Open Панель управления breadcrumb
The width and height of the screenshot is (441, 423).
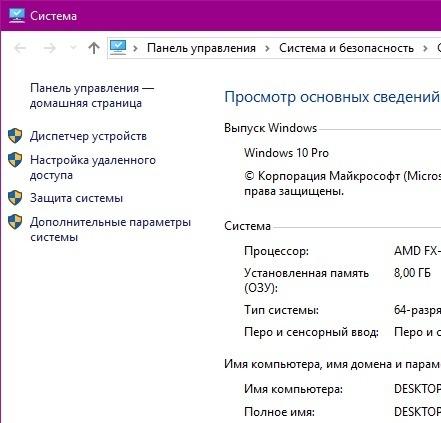[201, 48]
